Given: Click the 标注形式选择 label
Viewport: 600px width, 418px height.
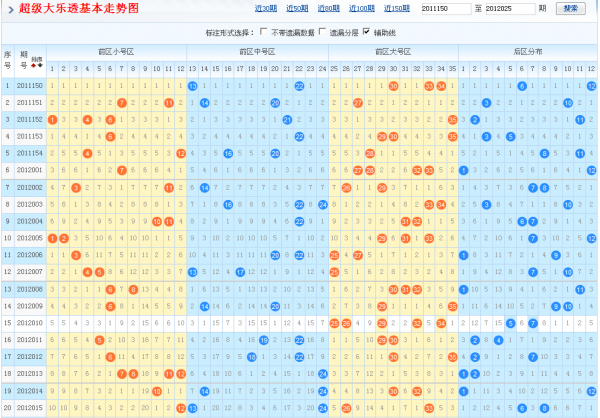Looking at the screenshot, I should pos(230,33).
